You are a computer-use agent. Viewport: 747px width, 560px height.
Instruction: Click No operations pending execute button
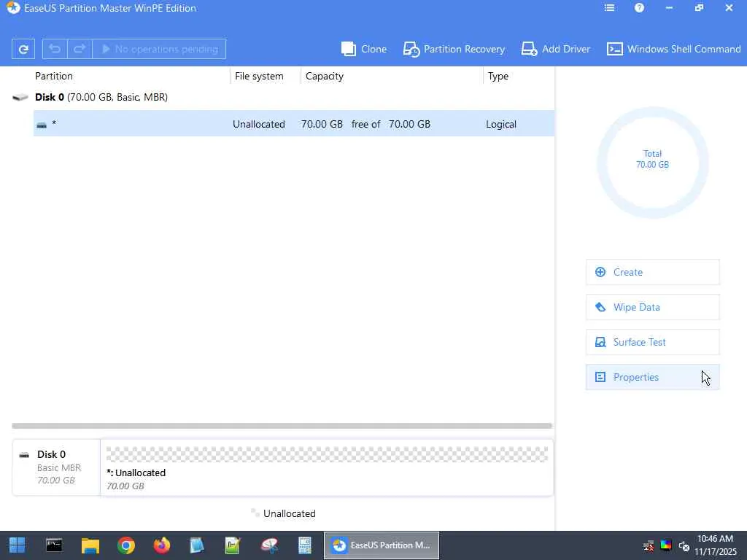(159, 49)
